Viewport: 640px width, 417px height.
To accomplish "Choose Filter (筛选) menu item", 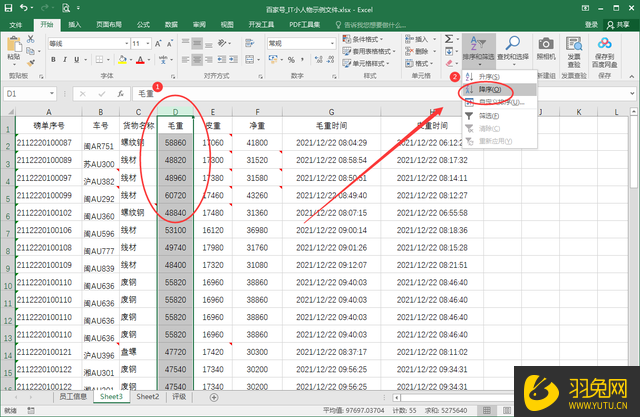I will 499,116.
